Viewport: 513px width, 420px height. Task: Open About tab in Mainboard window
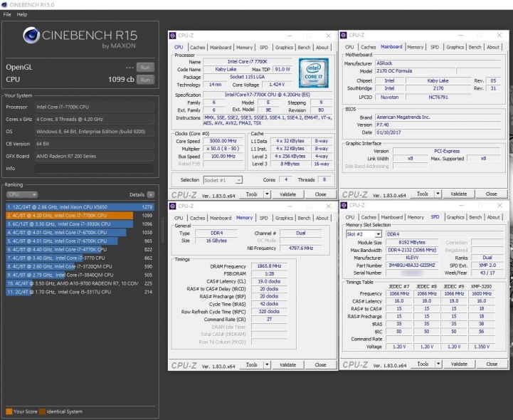(x=492, y=47)
